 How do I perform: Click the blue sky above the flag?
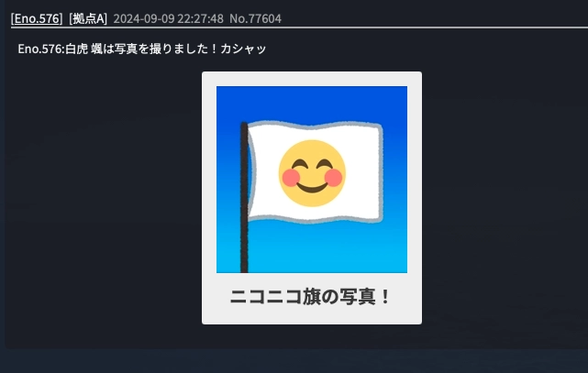(x=312, y=103)
